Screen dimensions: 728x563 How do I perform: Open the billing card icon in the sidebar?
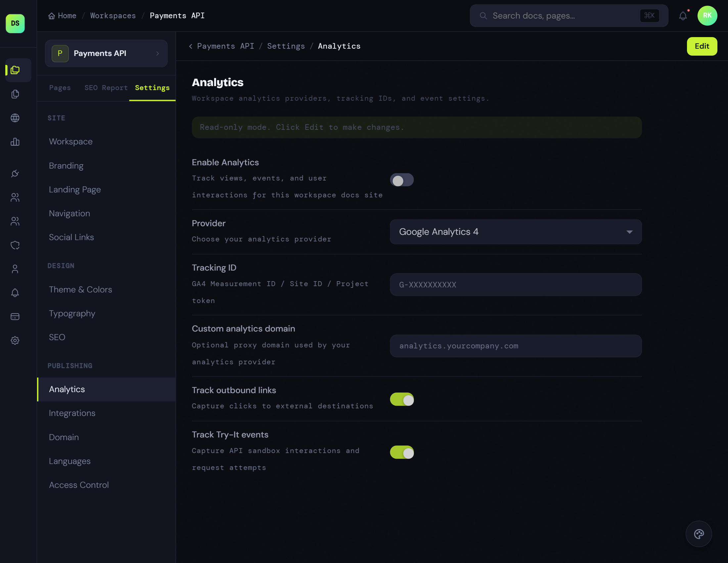click(x=15, y=317)
